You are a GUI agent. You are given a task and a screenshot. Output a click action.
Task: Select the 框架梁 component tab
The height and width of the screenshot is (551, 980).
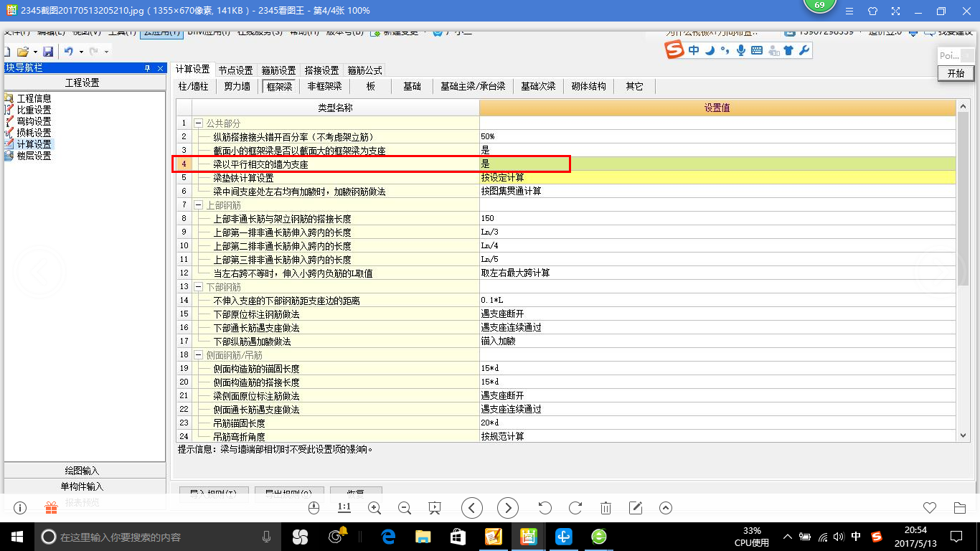click(279, 87)
